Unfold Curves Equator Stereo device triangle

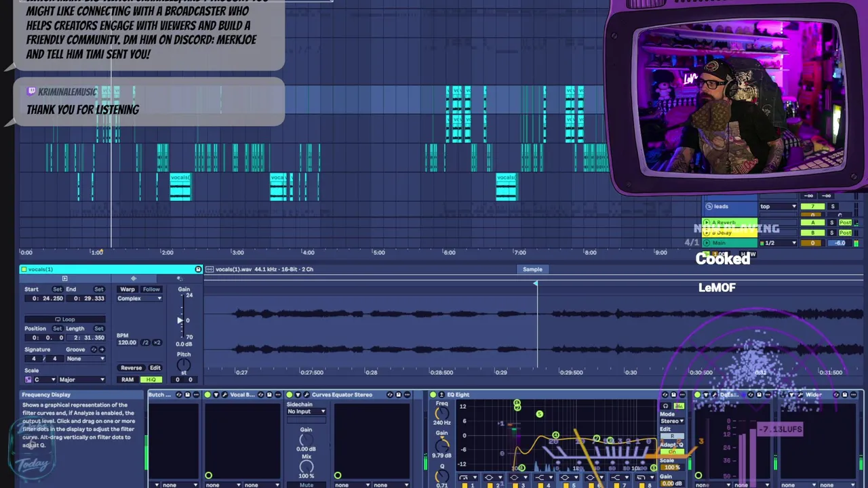tap(298, 394)
